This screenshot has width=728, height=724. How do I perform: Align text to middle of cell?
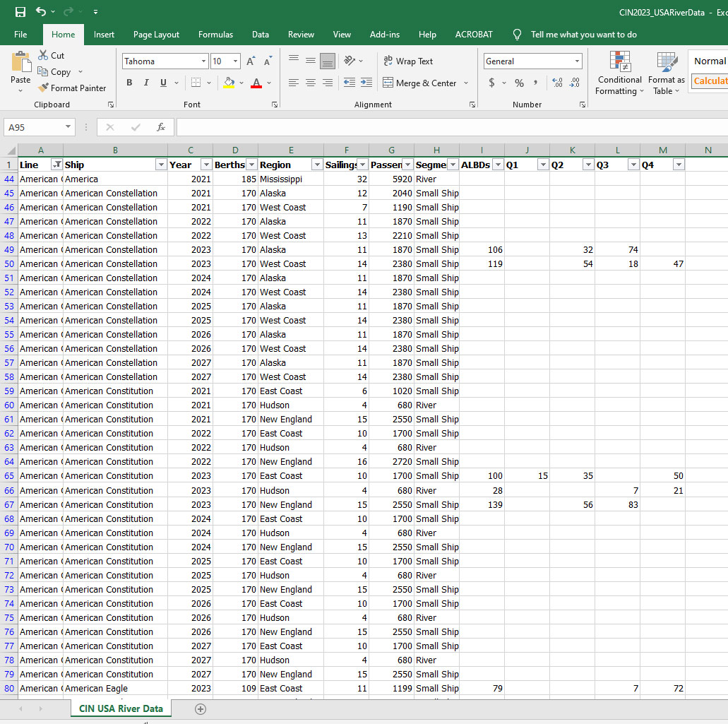[x=311, y=60]
